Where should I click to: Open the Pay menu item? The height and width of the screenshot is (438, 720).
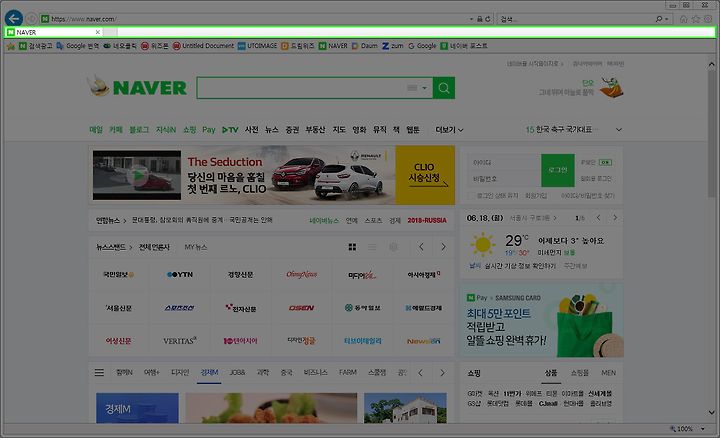pyautogui.click(x=208, y=130)
